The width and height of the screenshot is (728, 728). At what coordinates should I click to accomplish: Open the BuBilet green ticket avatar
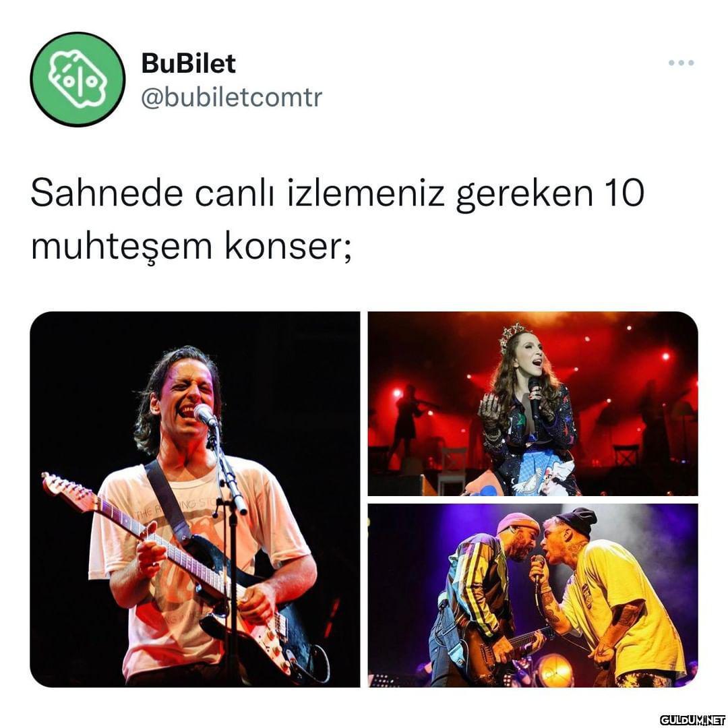(78, 79)
